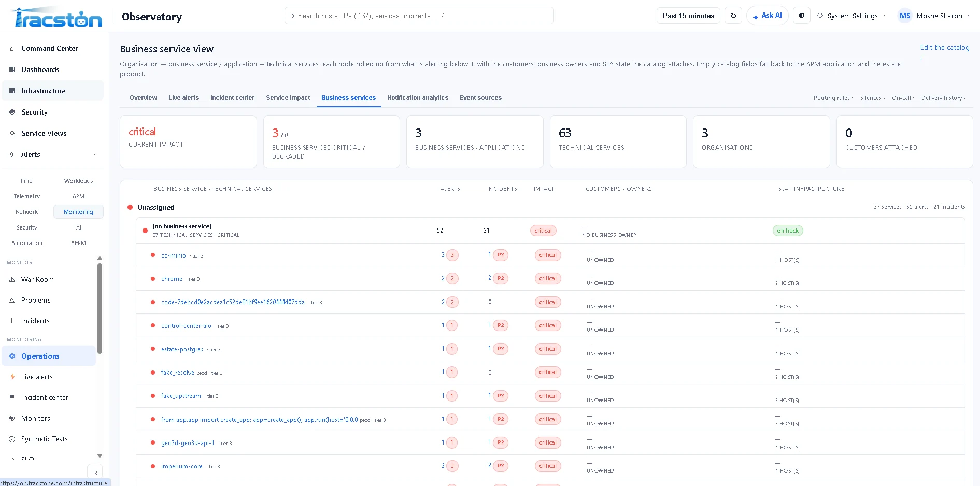
Task: Open Live alerts in sidebar
Action: tap(49, 377)
